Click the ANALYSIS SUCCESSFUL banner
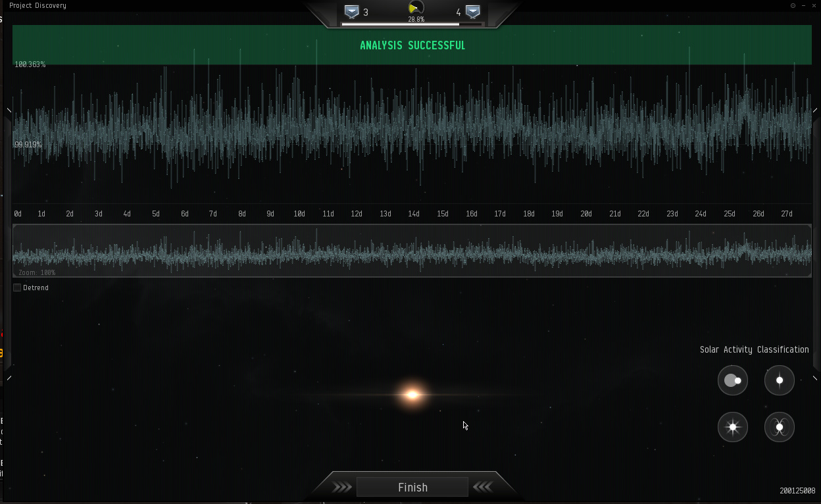The height and width of the screenshot is (504, 821). 412,45
